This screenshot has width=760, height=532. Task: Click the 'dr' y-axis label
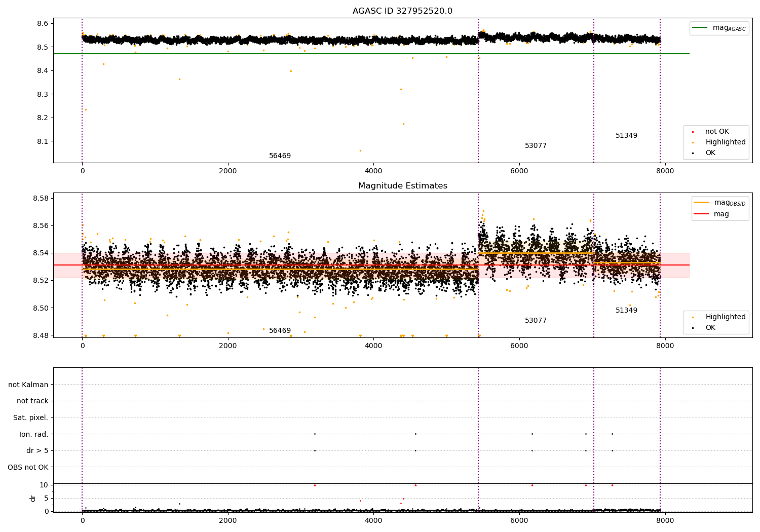(33, 498)
